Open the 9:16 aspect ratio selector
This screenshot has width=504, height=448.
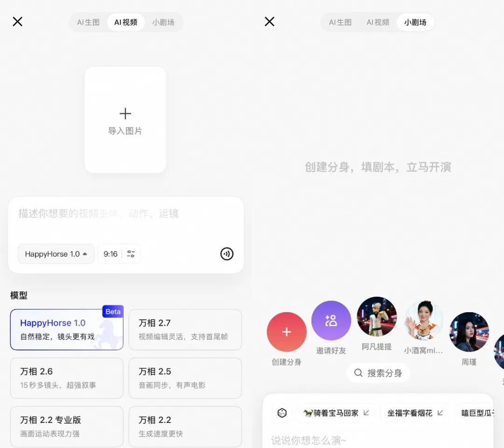click(x=111, y=254)
